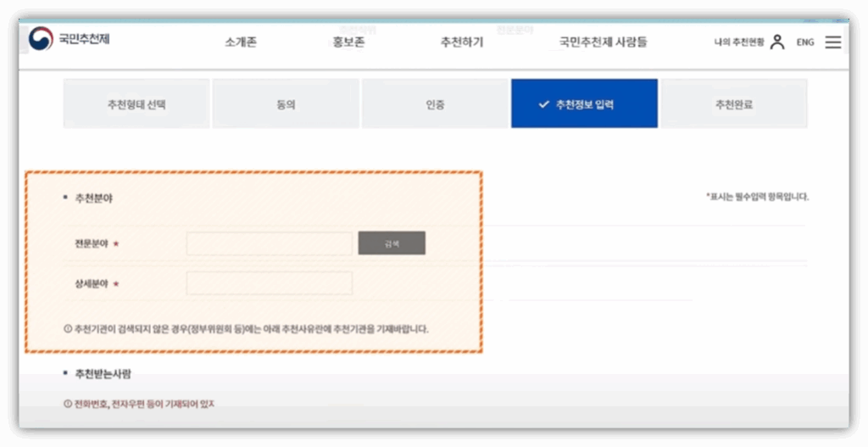Open the 국민추천제 사람들 menu
868x447 pixels.
pos(603,42)
